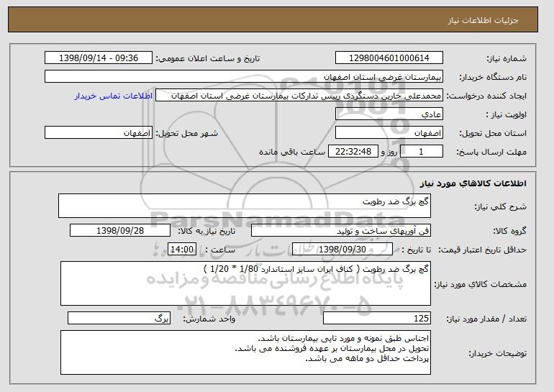Click the label تاریخ نیاز به کالا
The image size is (554, 392).
point(206,231)
